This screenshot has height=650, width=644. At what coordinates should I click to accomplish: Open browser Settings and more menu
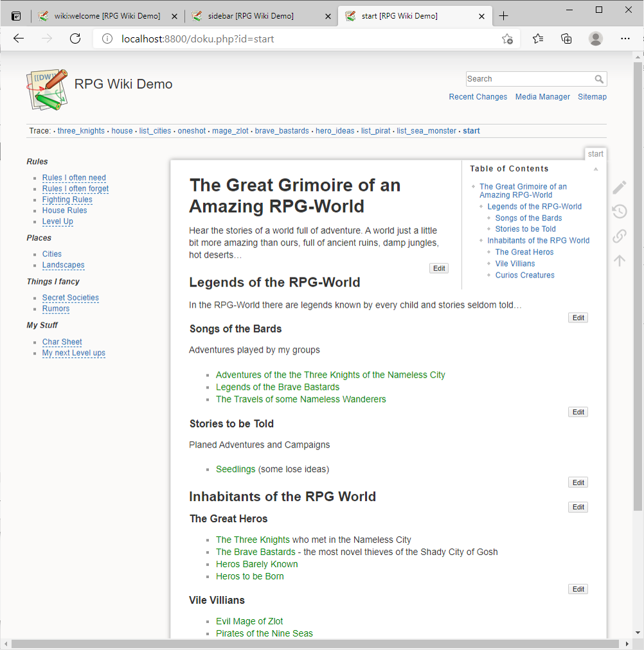[625, 39]
